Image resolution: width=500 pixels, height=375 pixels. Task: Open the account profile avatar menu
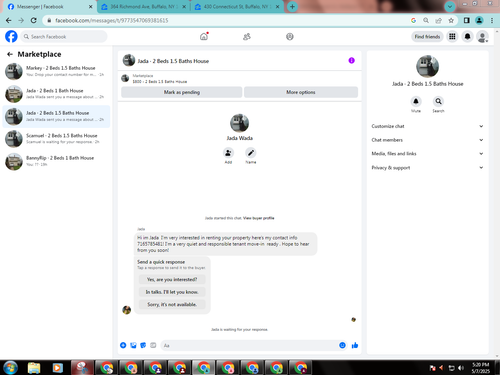point(482,36)
